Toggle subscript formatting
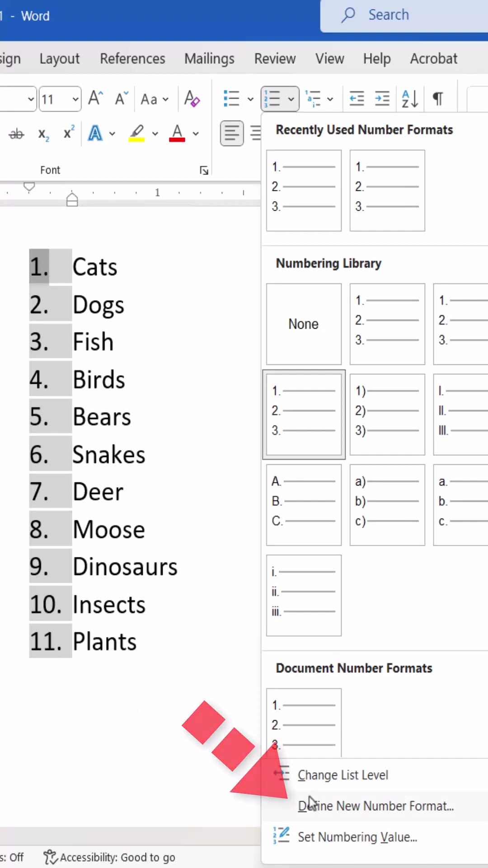Viewport: 488px width, 868px height. (x=43, y=134)
